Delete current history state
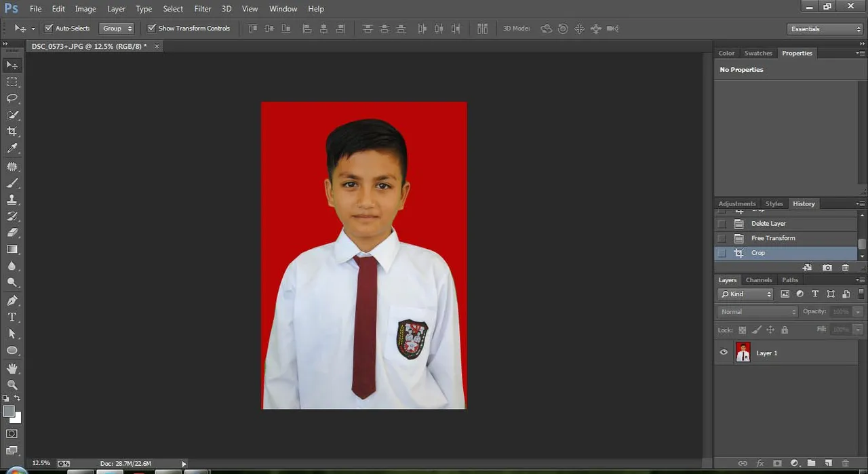 (x=845, y=268)
